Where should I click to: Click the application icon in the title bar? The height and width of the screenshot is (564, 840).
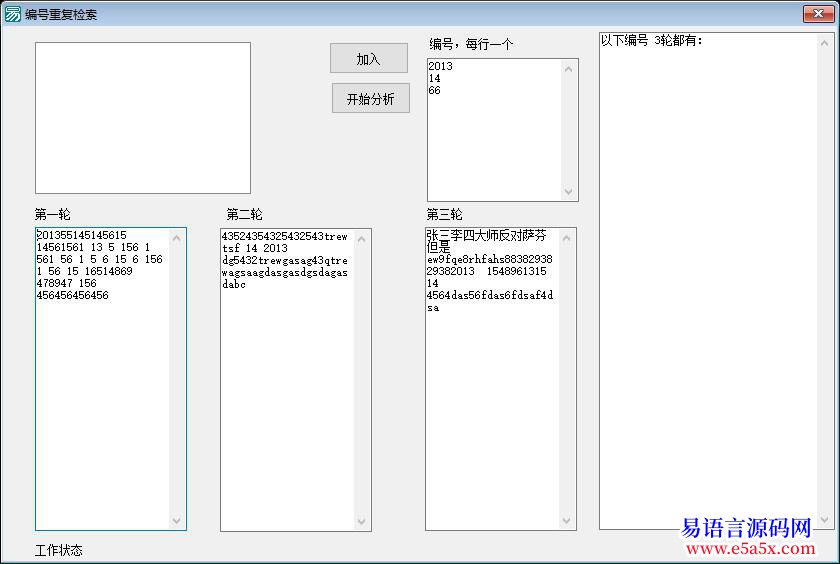pos(12,14)
